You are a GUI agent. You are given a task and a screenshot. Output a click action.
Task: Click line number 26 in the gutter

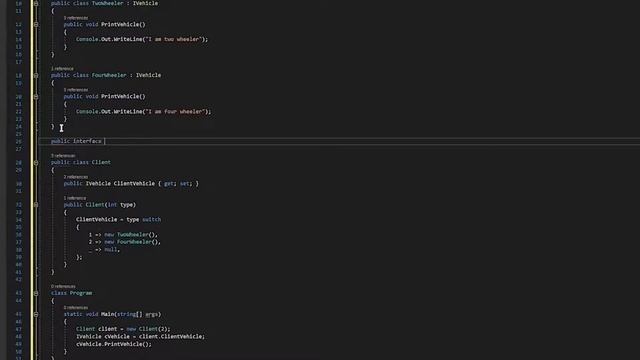pyautogui.click(x=18, y=142)
